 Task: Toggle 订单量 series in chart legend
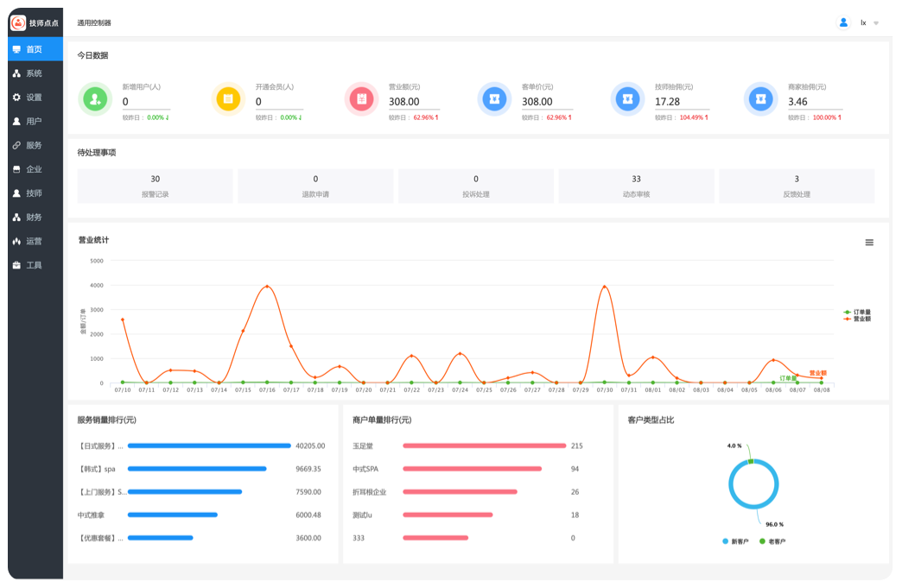(857, 312)
